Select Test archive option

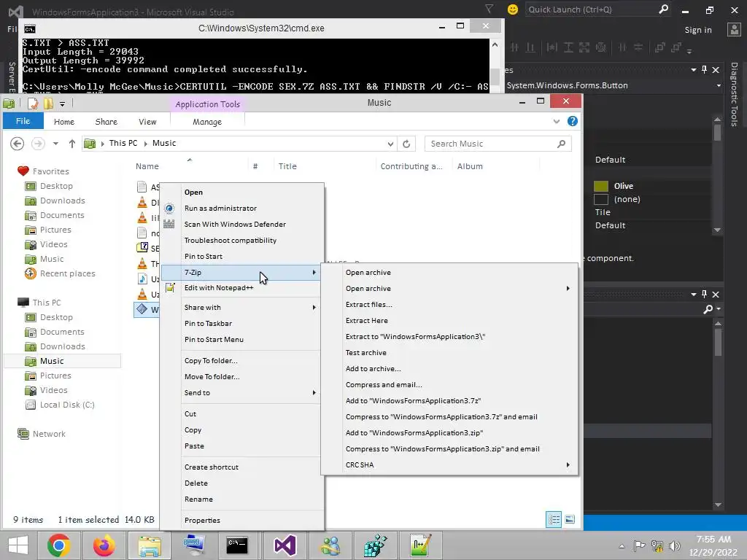[x=366, y=353]
